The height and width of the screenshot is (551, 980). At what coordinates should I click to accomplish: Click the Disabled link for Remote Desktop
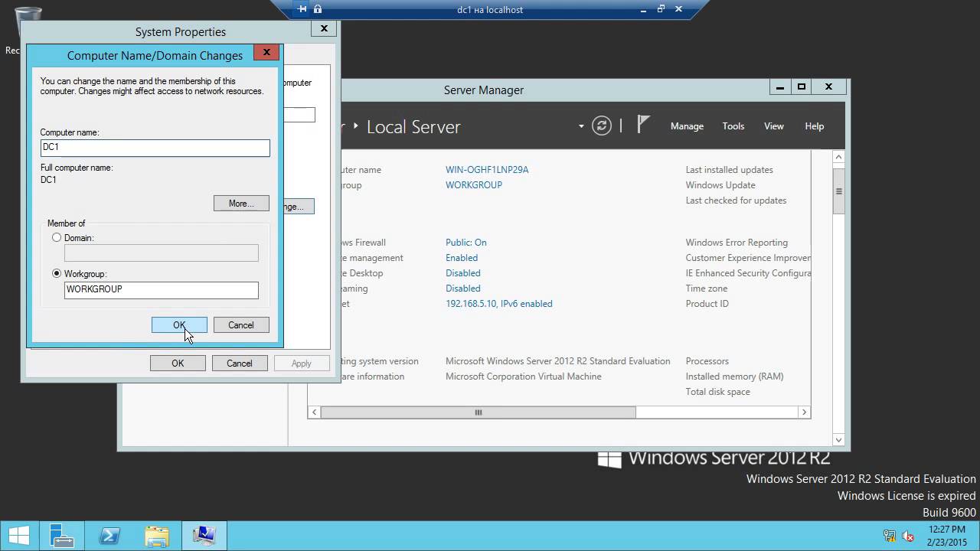pos(463,273)
